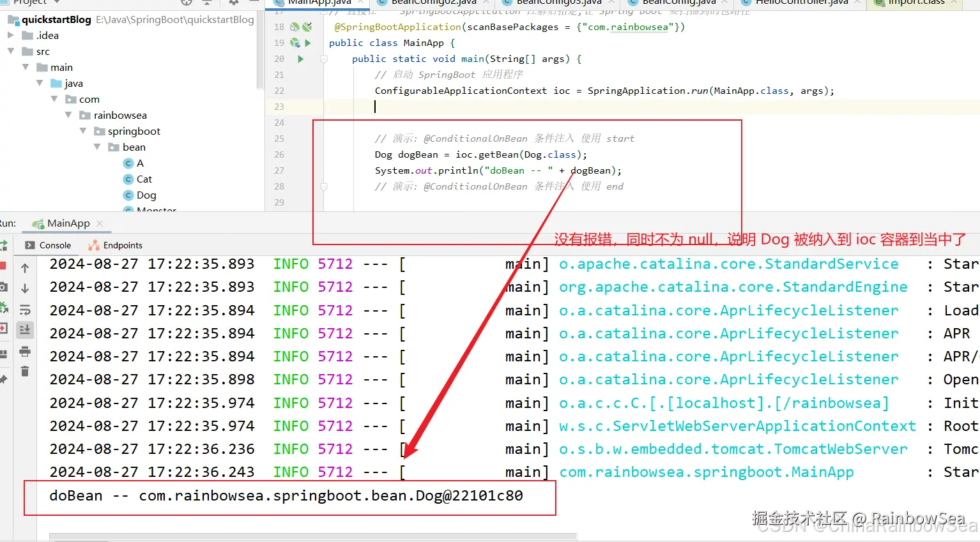The width and height of the screenshot is (980, 542).
Task: Select class A in the tree
Action: pos(140,163)
